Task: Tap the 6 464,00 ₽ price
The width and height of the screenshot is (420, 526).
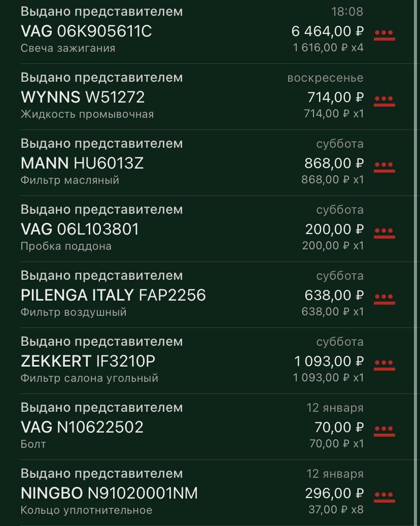Action: (328, 31)
